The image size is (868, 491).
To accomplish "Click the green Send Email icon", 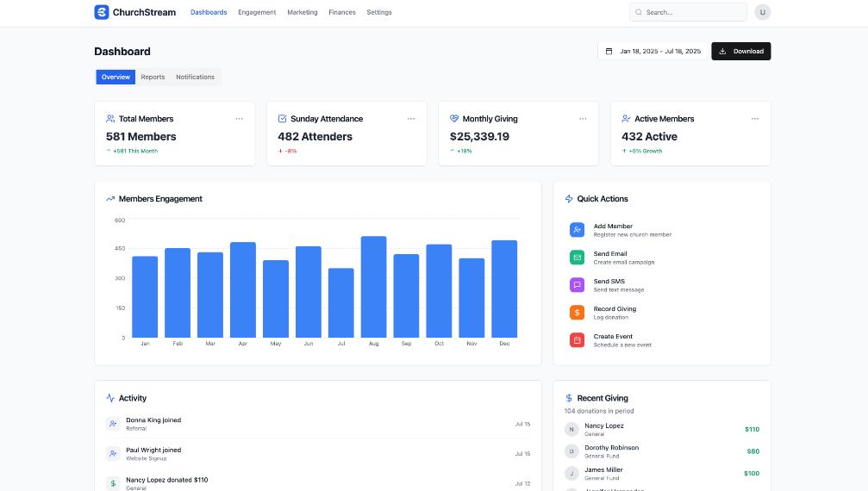I will click(577, 258).
